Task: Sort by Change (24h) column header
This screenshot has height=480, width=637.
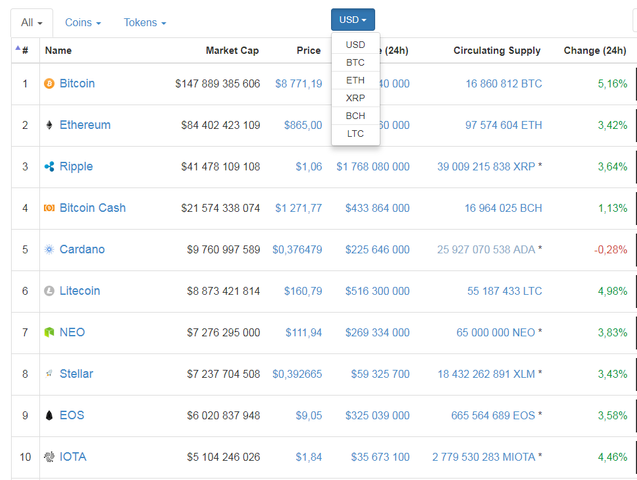Action: coord(594,50)
